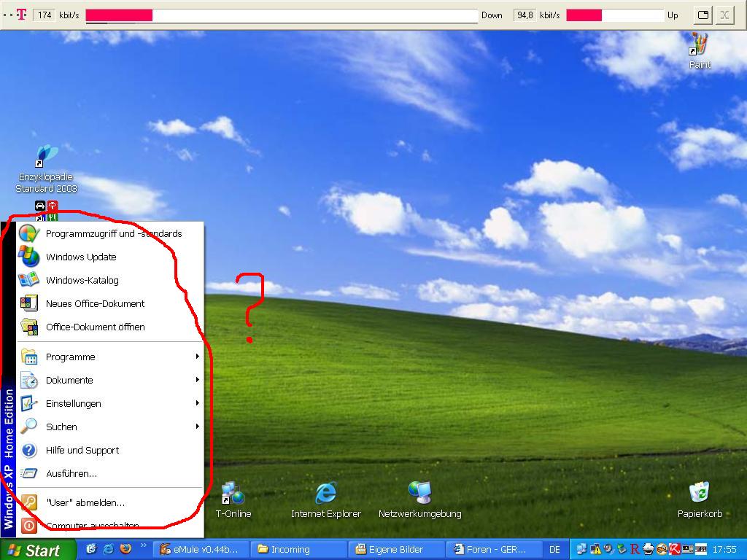Image resolution: width=747 pixels, height=560 pixels.
Task: Click the Up speed progress bar
Action: tap(615, 15)
